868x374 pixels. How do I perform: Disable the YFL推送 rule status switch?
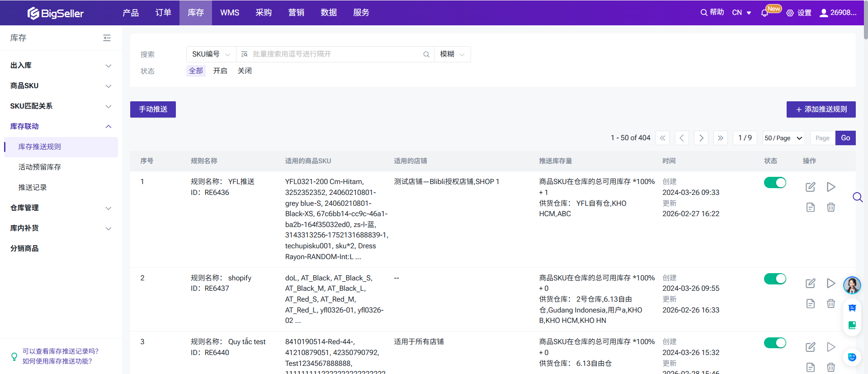(775, 183)
